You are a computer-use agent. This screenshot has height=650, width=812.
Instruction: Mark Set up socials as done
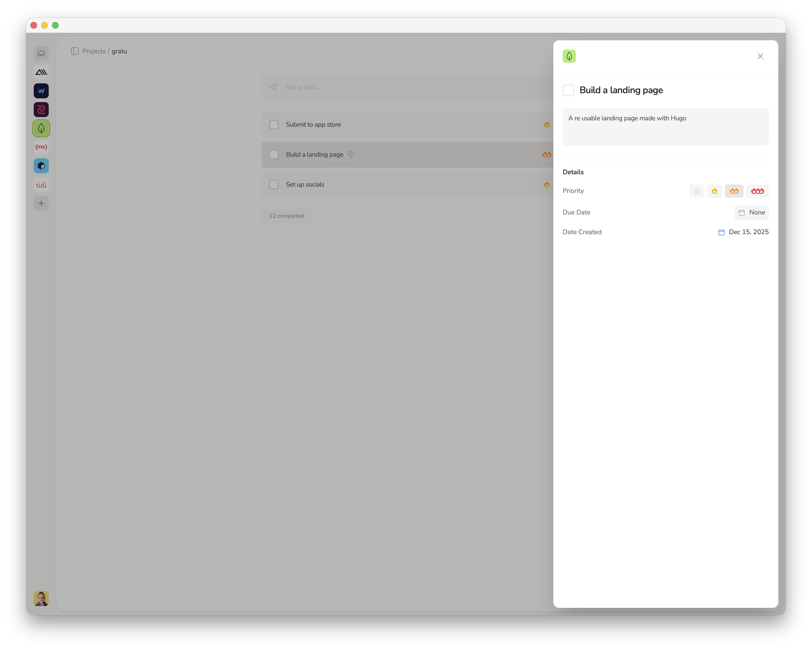pos(274,185)
